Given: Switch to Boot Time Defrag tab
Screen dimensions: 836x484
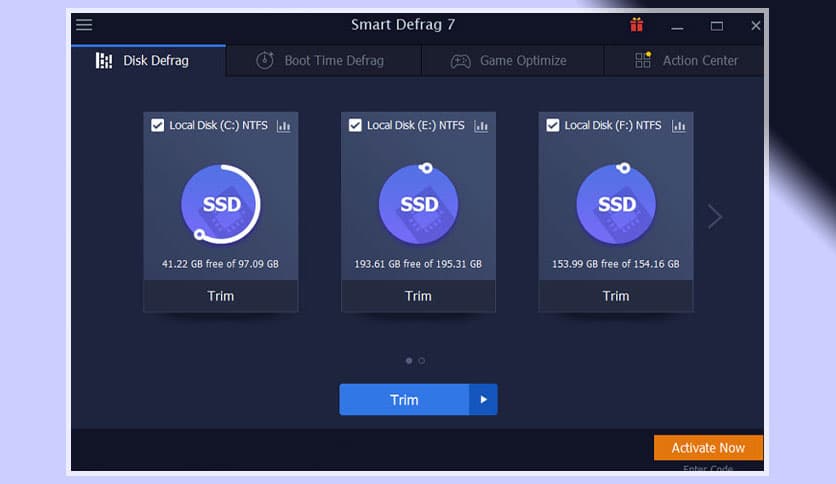Looking at the screenshot, I should click(x=324, y=61).
